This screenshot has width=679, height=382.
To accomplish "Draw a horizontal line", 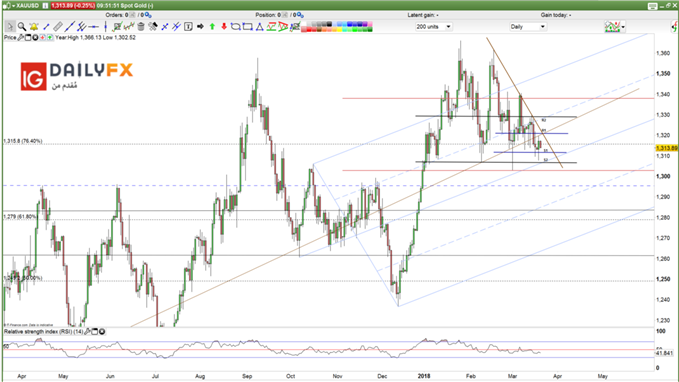I will [x=93, y=27].
